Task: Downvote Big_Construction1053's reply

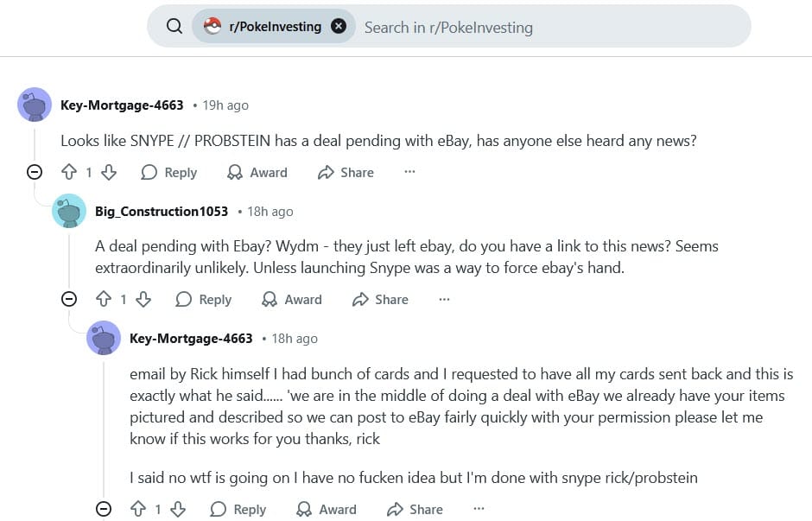Action: 143,299
